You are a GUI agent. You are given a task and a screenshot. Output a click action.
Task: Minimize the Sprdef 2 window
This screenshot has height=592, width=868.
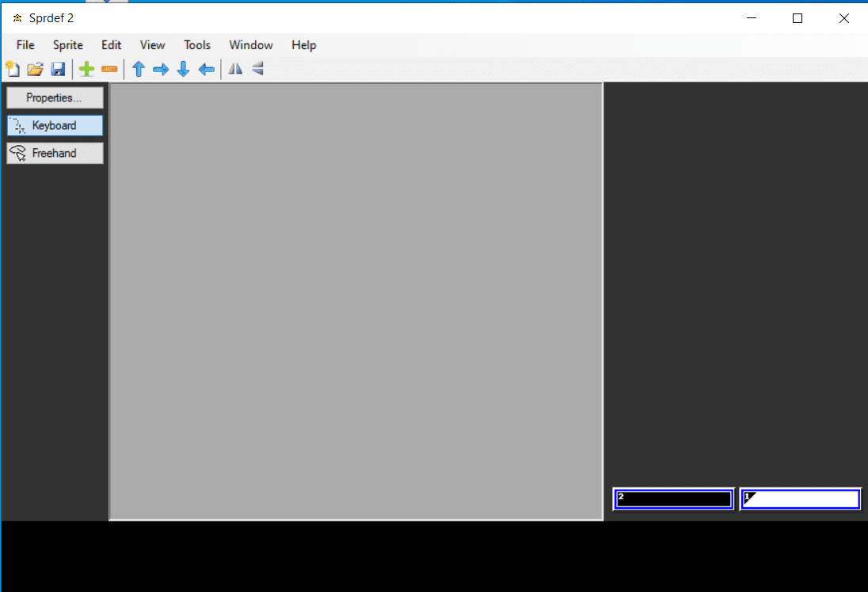click(x=752, y=18)
